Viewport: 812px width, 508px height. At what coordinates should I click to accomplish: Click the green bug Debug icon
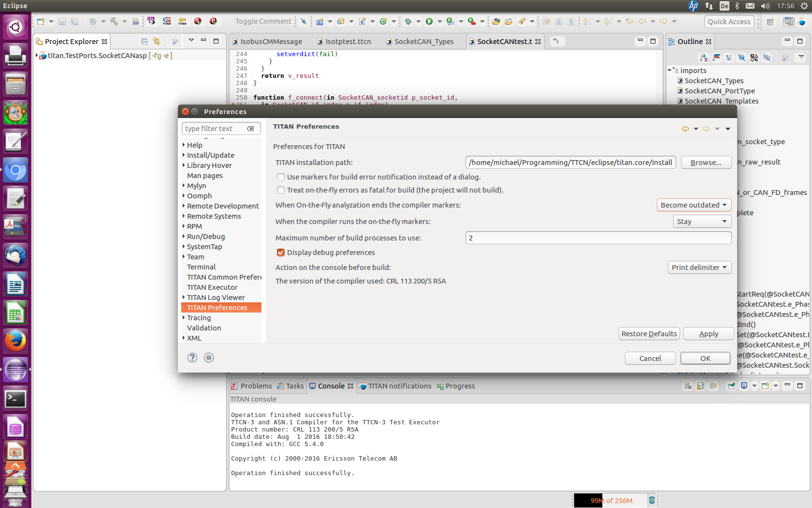[x=408, y=21]
